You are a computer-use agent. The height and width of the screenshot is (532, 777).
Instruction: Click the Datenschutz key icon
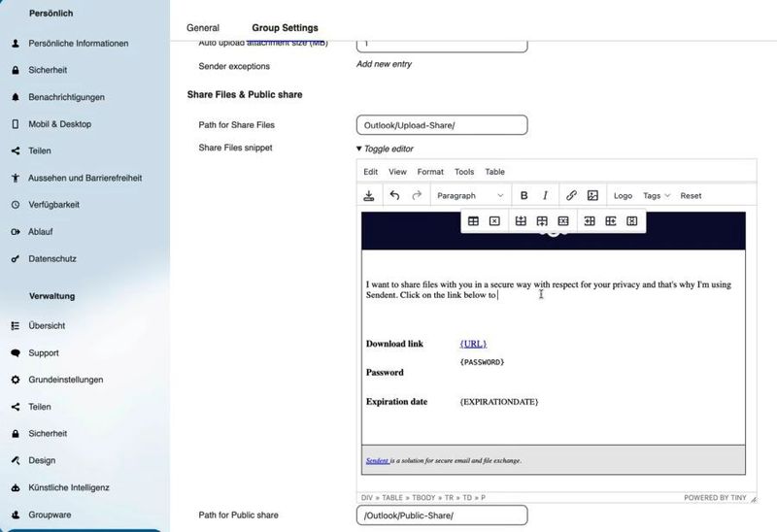[16, 258]
